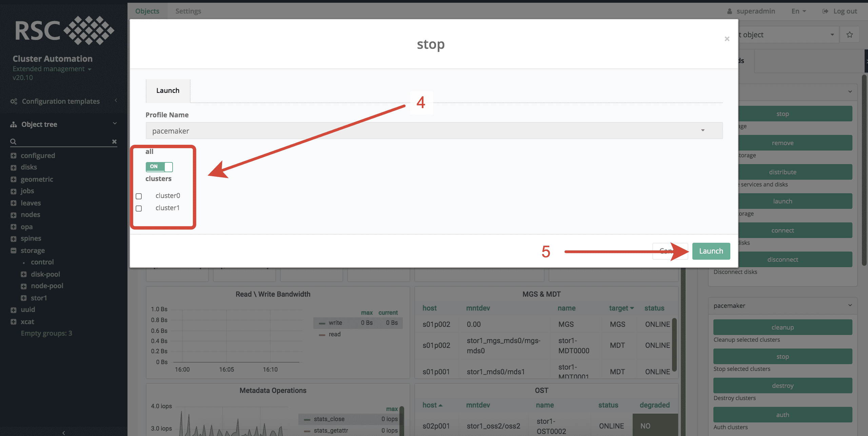This screenshot has width=868, height=436.
Task: Switch to the Settings tab
Action: pyautogui.click(x=188, y=11)
